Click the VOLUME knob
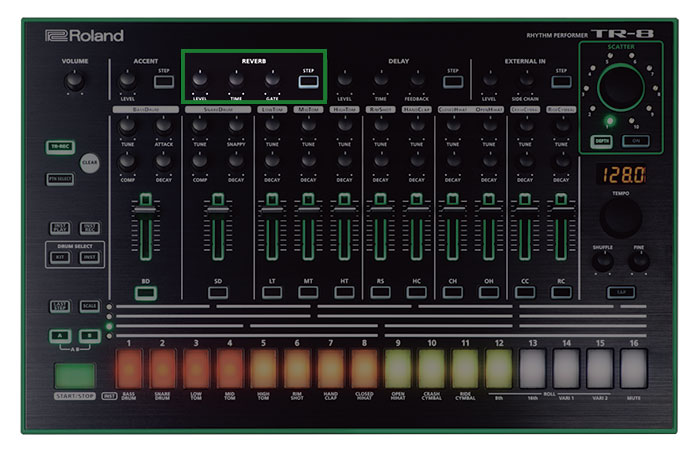The width and height of the screenshot is (700, 452). [75, 81]
